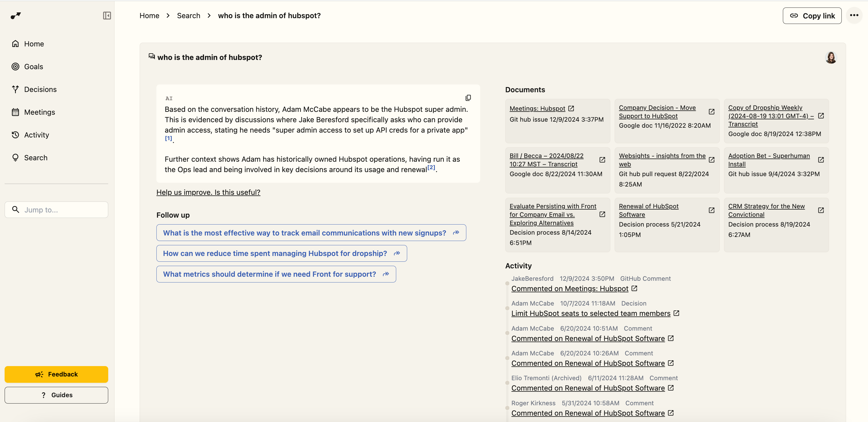
Task: Open Adam McCabe's 10:51AM comment on Renewal
Action: (x=588, y=338)
